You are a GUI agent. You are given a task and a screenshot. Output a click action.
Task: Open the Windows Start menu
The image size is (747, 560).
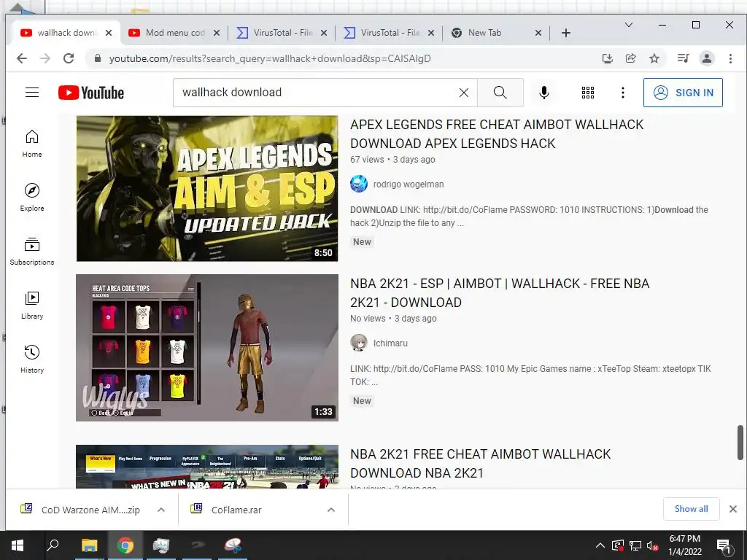[x=18, y=545]
